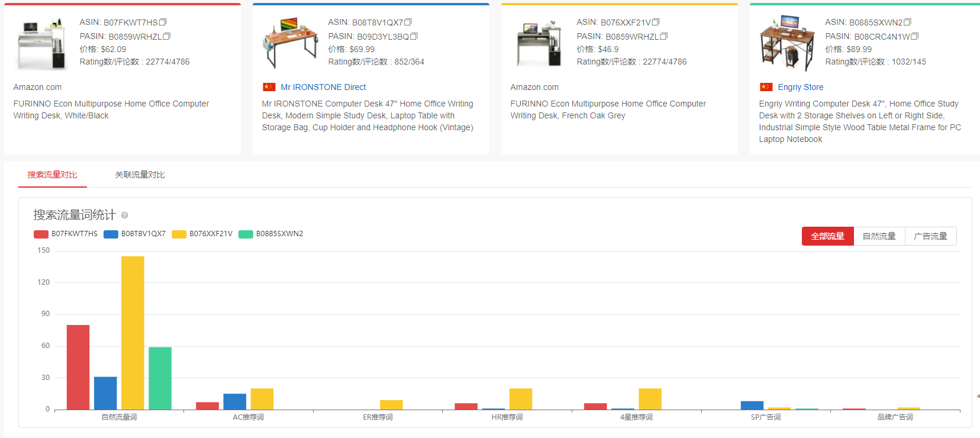
Task: Open the FURINNO French Oak Grey desk thumbnail
Action: [539, 44]
